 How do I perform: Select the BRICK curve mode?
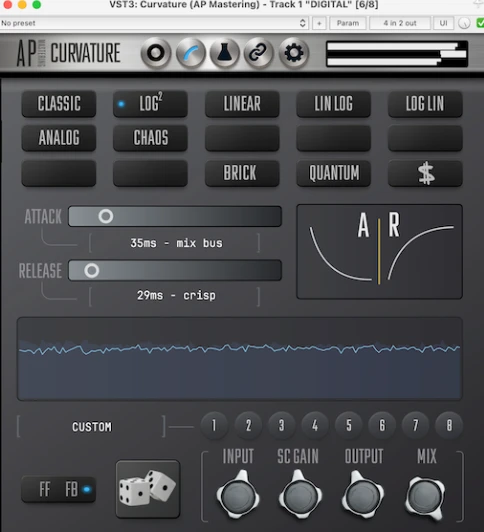242,173
